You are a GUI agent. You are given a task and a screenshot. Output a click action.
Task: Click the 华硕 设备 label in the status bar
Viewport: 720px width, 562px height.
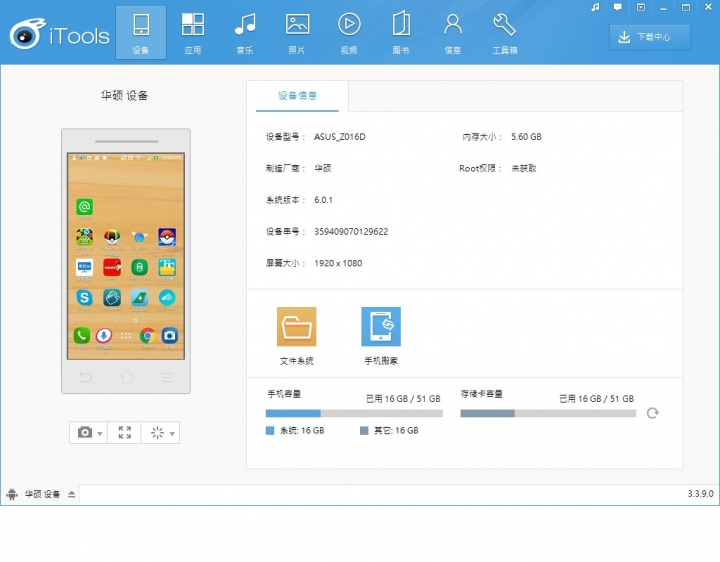[42, 494]
